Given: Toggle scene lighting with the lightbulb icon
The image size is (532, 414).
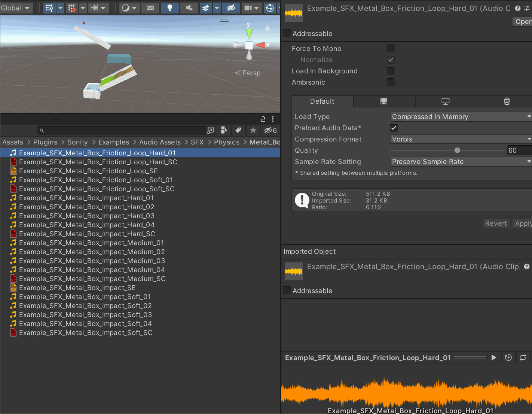Looking at the screenshot, I should [169, 8].
